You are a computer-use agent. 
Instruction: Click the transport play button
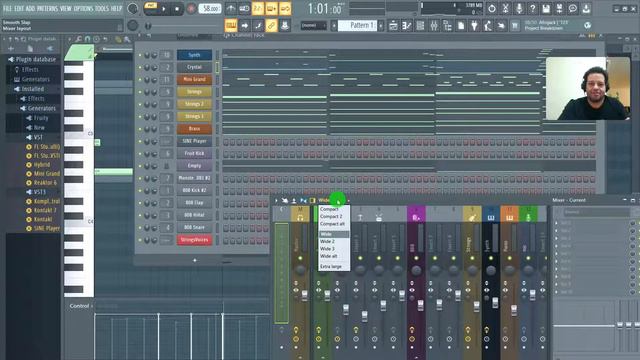point(164,9)
